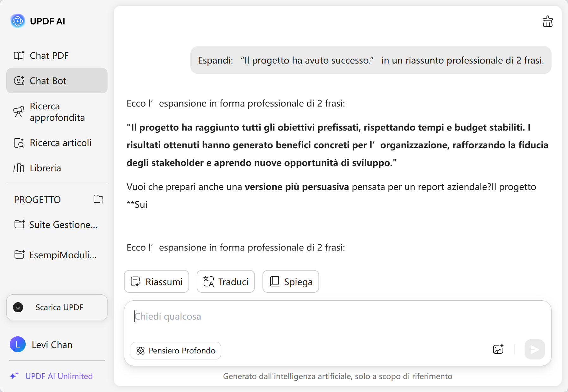Click the Riassumi button
Image resolution: width=568 pixels, height=392 pixels.
157,281
